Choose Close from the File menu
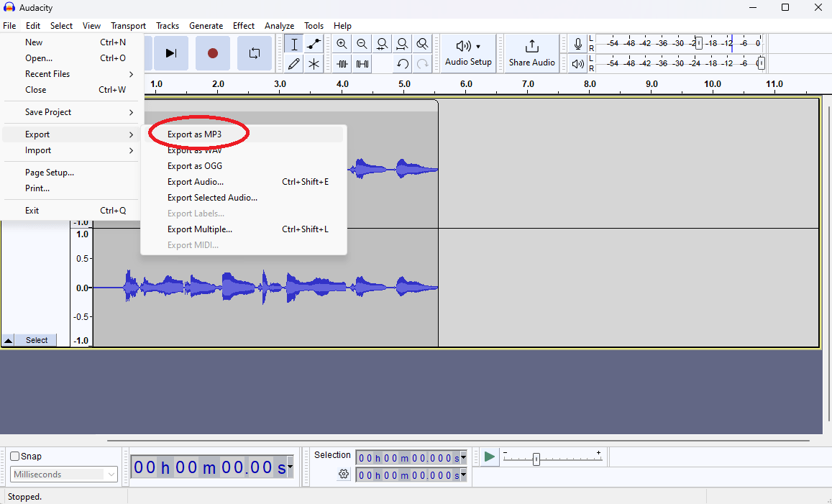 point(70,90)
